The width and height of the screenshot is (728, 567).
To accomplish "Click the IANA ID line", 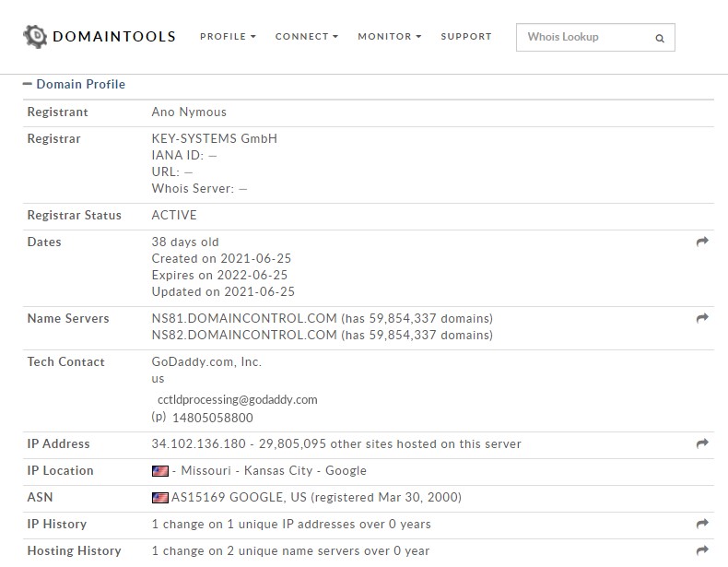I will (184, 155).
